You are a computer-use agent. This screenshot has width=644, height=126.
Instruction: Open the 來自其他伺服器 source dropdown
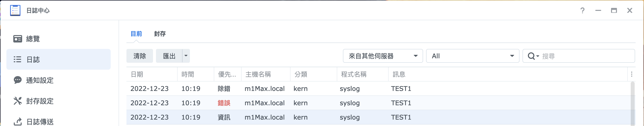pos(383,56)
